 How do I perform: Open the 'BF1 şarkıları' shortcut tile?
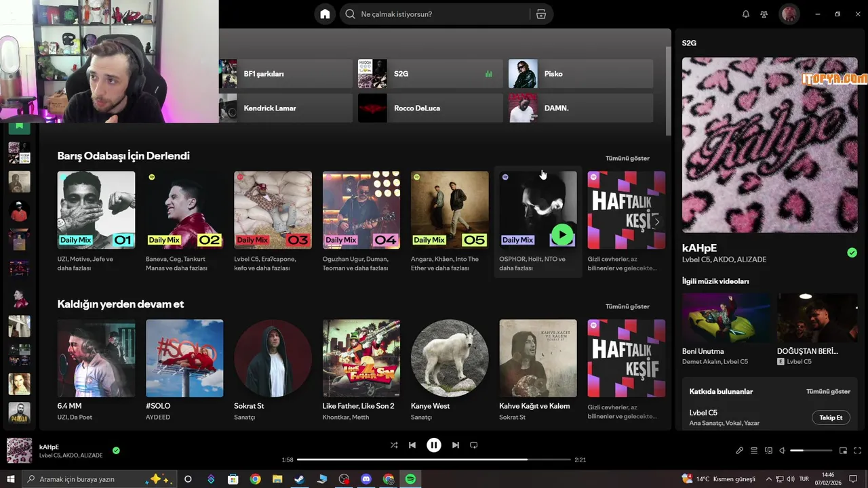click(285, 74)
